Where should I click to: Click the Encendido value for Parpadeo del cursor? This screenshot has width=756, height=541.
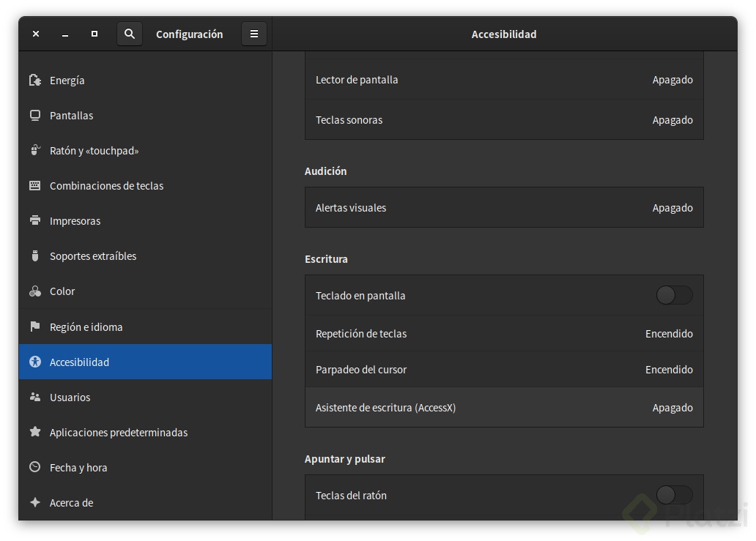pos(670,370)
